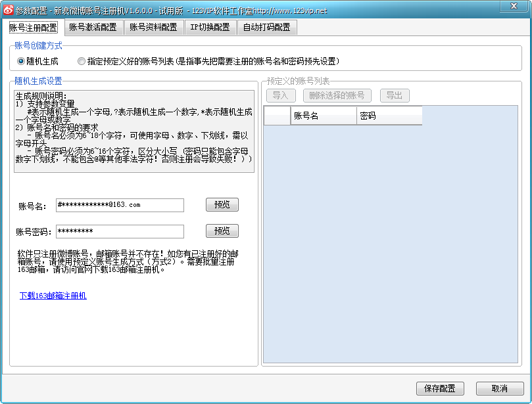Click the 保存配置 button
Screen dimensions: 532x404
click(440, 388)
